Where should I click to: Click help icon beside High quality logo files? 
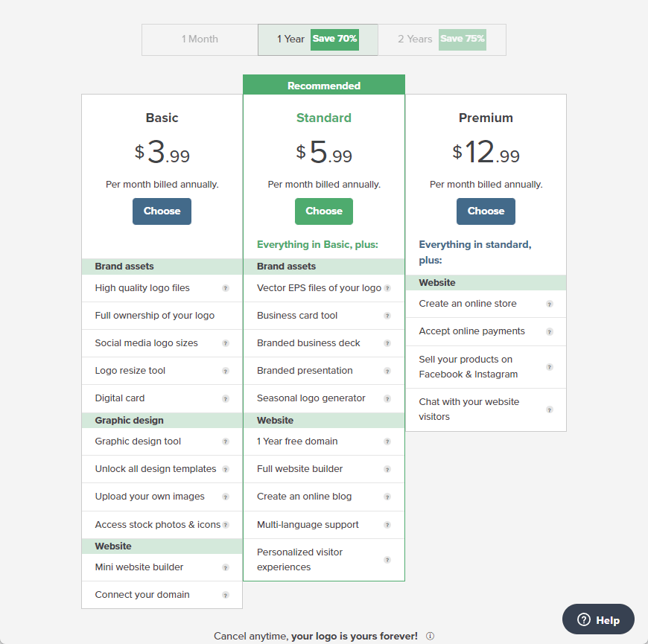pos(226,288)
